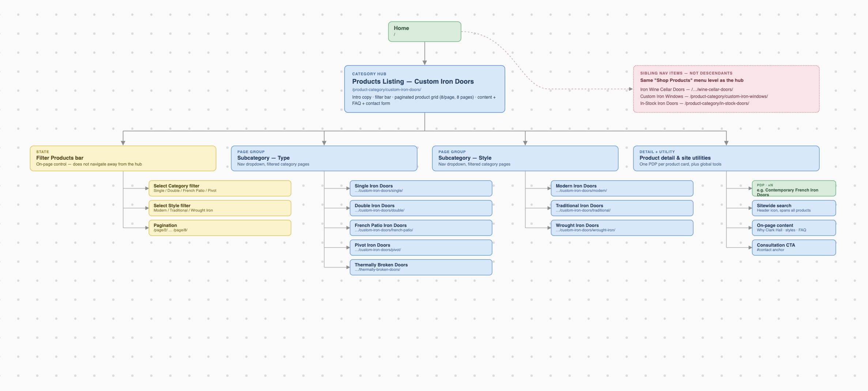Image resolution: width=868 pixels, height=391 pixels.
Task: Click the Single Iron Doors node
Action: click(x=421, y=188)
